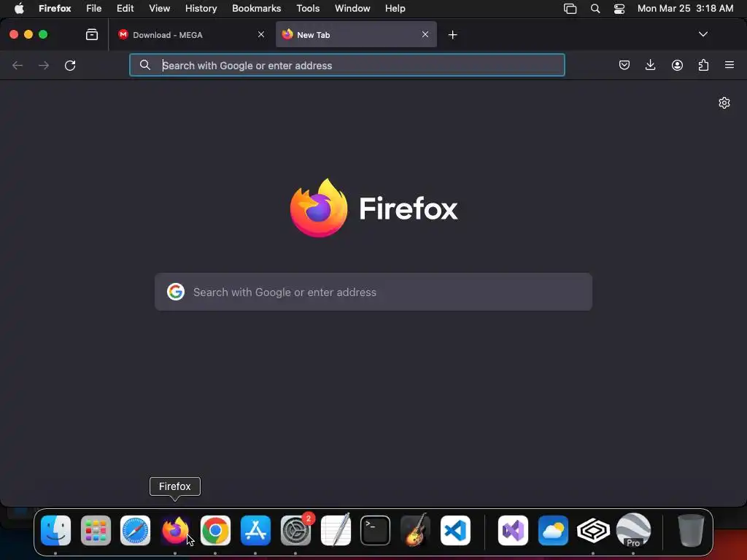Open TextEdit from the Dock
Viewport: 747px width, 560px height.
point(336,530)
